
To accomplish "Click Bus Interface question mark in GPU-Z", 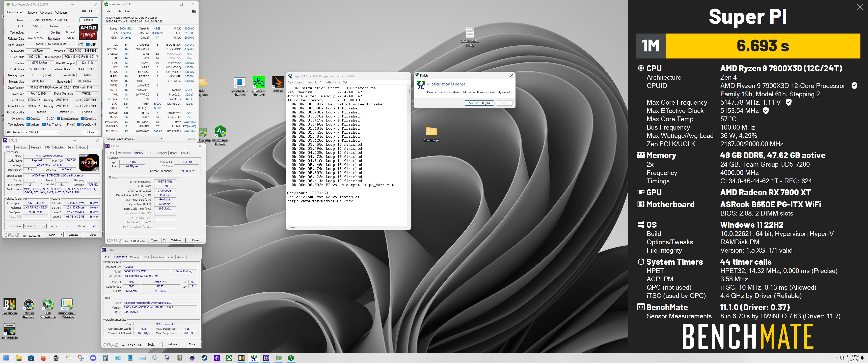I will 97,57.
